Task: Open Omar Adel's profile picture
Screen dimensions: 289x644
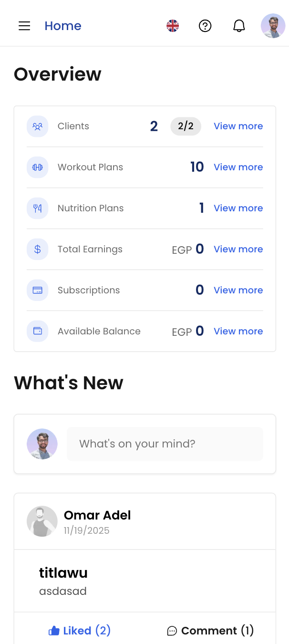Action: pyautogui.click(x=42, y=521)
